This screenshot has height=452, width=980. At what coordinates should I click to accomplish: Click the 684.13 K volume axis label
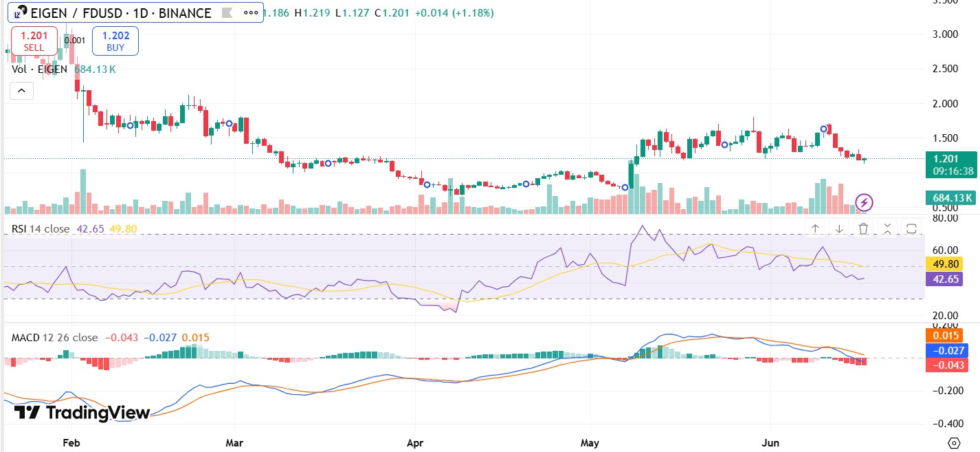pos(950,198)
